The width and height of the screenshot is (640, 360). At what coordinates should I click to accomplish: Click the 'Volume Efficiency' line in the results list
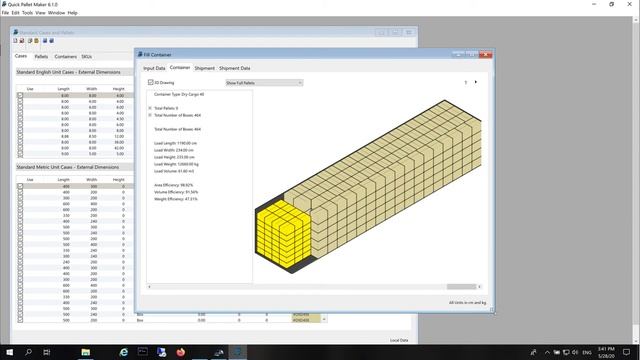point(176,192)
